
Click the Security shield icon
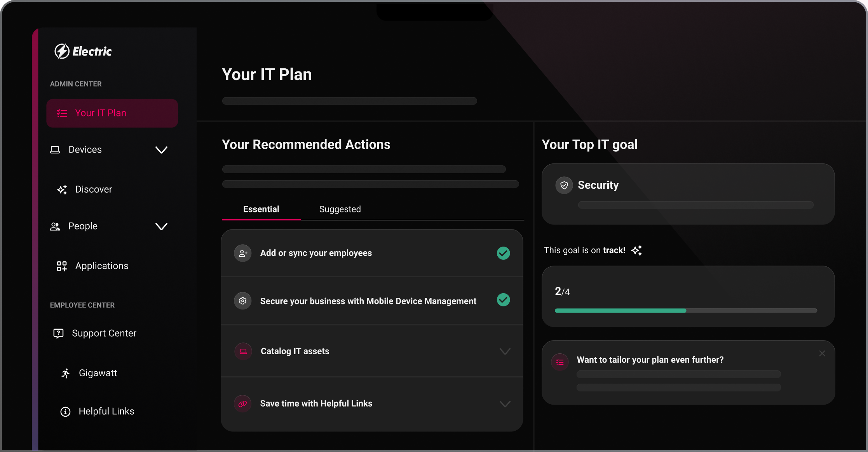pyautogui.click(x=564, y=185)
